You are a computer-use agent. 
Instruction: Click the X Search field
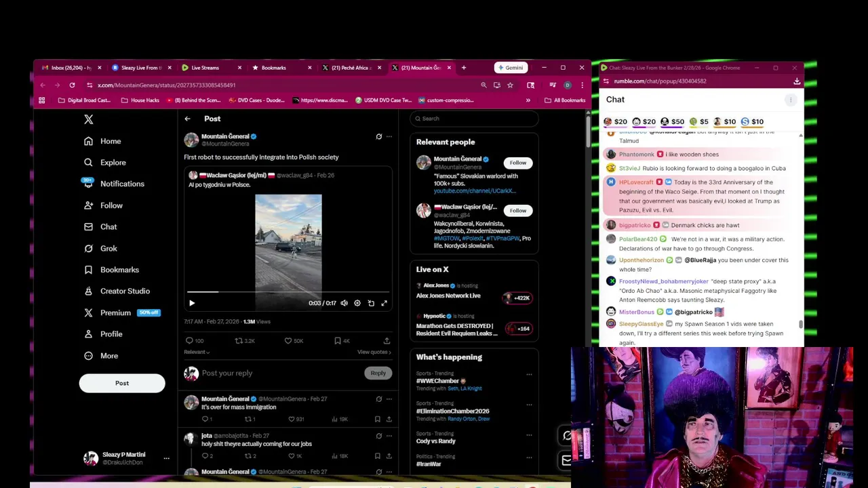pyautogui.click(x=475, y=119)
